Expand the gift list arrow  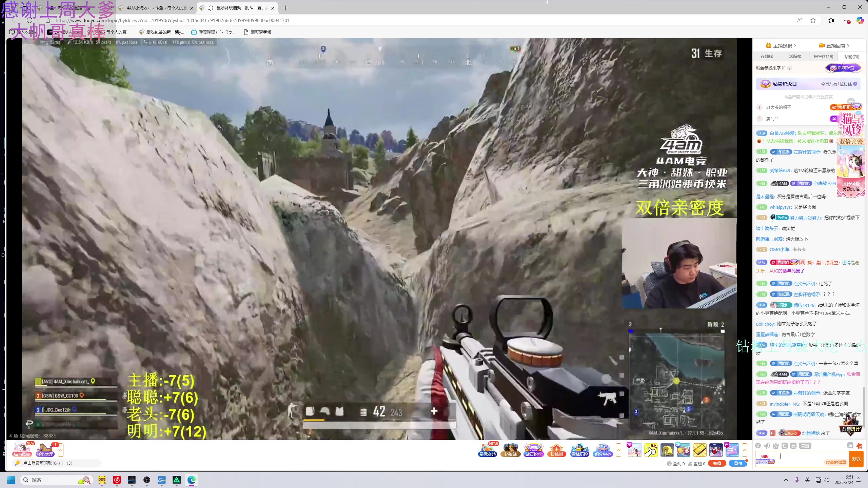click(745, 450)
